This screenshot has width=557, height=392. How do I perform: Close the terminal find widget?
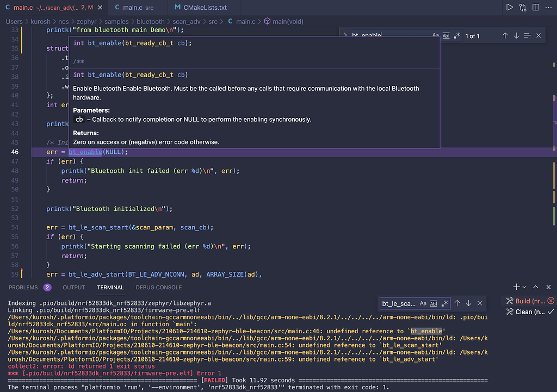pos(480,303)
